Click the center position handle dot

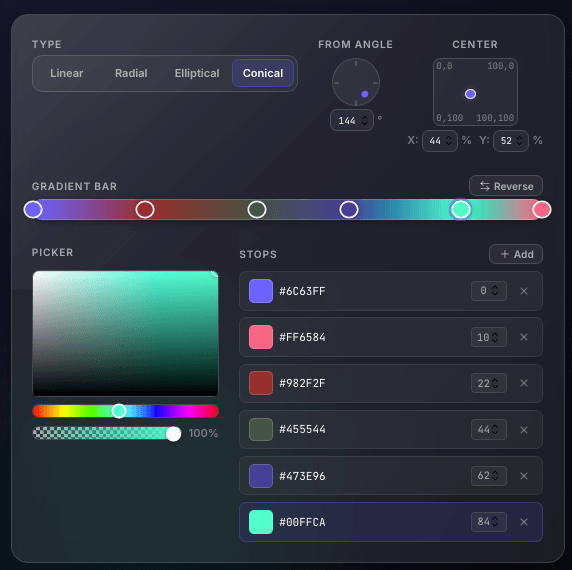pos(470,94)
